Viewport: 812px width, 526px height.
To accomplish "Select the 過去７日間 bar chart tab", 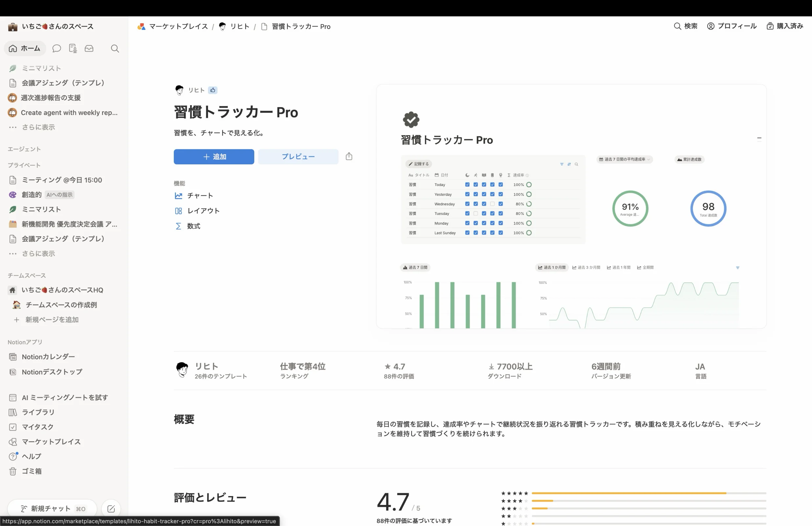I will (415, 268).
